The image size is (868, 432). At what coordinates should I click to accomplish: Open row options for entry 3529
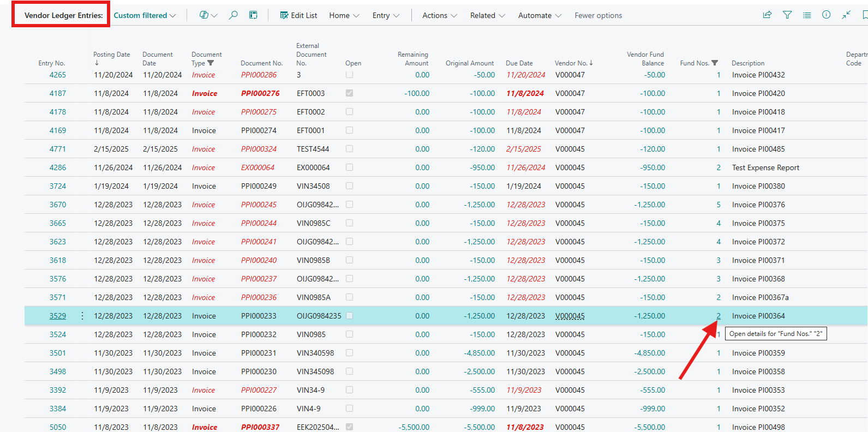click(x=82, y=316)
